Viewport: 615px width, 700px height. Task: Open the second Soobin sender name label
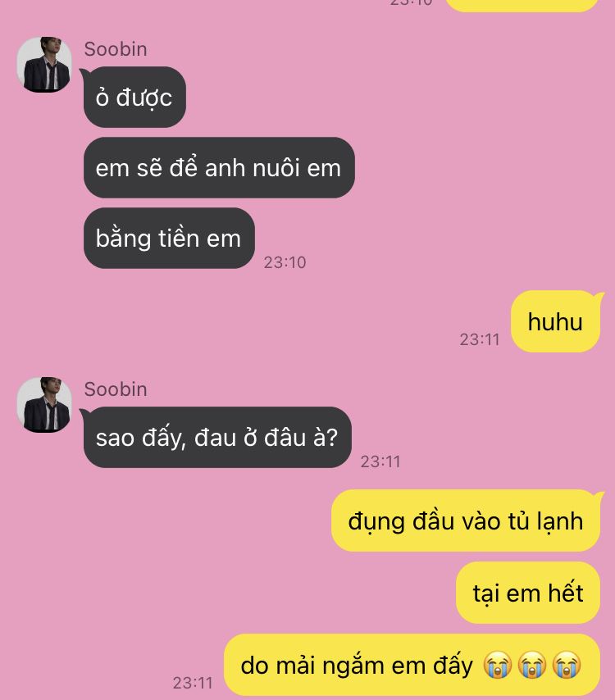point(116,389)
